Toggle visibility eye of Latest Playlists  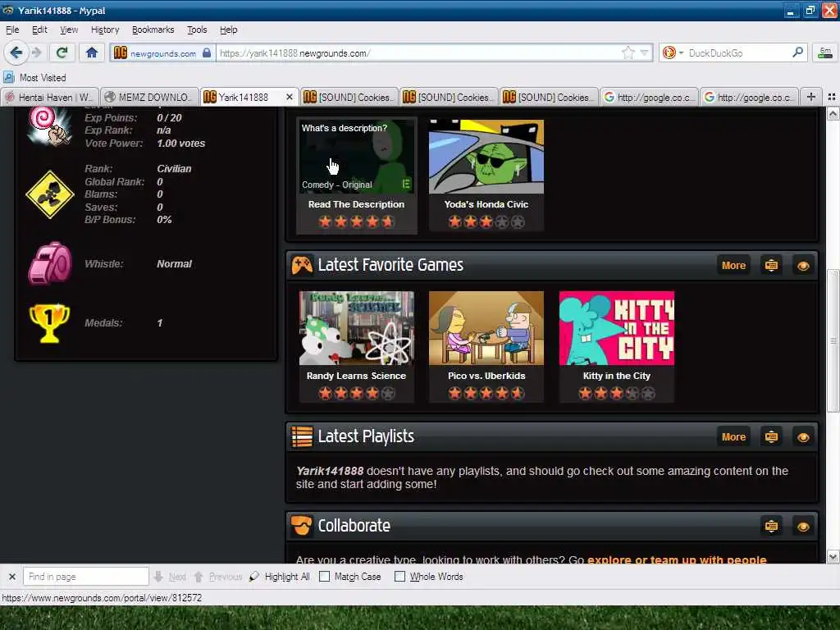click(x=802, y=436)
